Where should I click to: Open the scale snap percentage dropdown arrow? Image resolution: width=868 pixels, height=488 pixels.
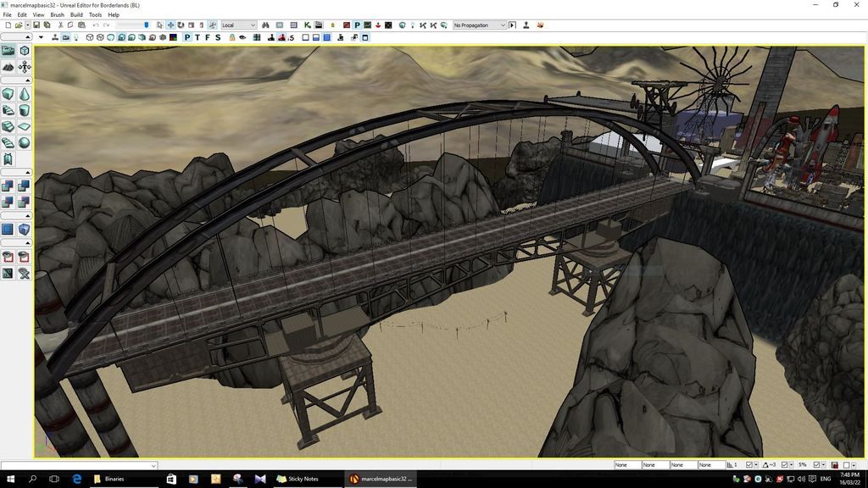(x=824, y=465)
